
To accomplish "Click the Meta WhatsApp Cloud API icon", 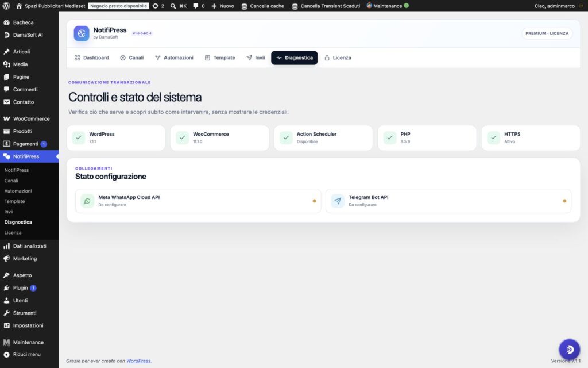I will 87,201.
